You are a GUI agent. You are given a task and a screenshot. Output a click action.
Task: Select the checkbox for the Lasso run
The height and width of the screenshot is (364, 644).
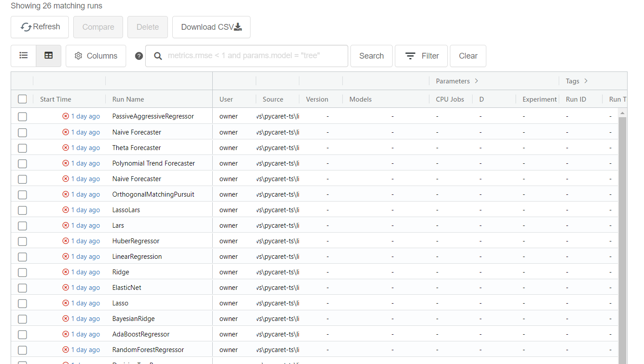[22, 303]
